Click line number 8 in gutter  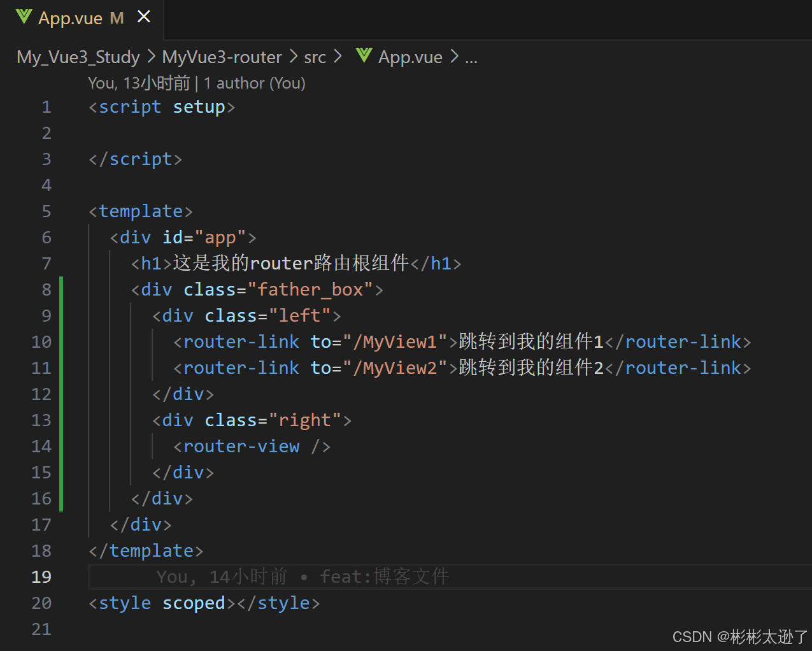[46, 290]
